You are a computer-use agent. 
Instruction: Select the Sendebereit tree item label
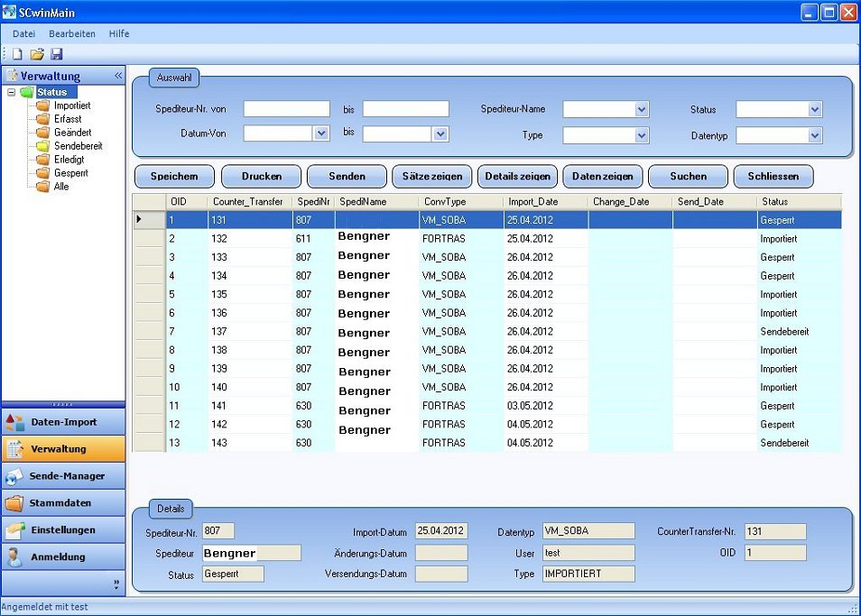tap(78, 146)
